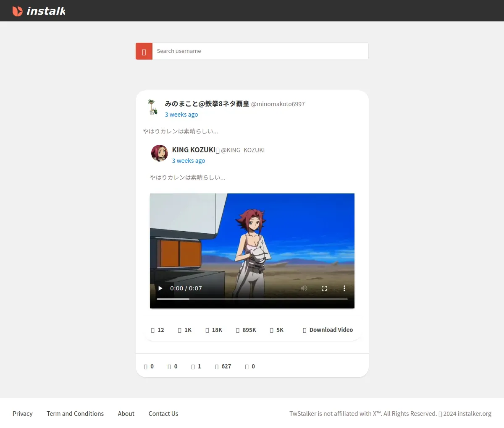Click the 1 count icon in bottom row
This screenshot has width=504, height=428.
coord(193,367)
